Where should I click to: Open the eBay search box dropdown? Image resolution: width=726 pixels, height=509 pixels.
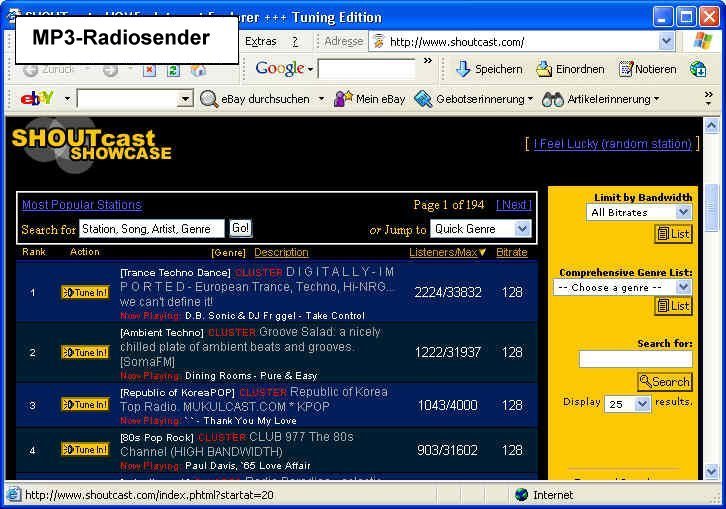tap(185, 99)
